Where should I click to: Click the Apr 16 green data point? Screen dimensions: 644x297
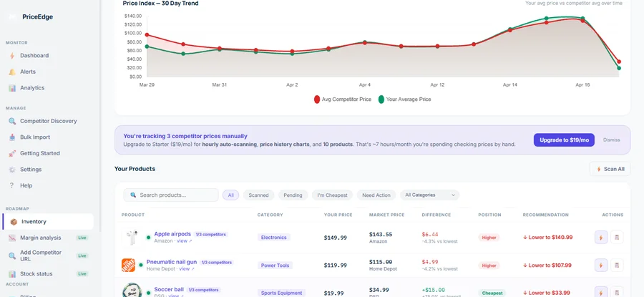582,19
